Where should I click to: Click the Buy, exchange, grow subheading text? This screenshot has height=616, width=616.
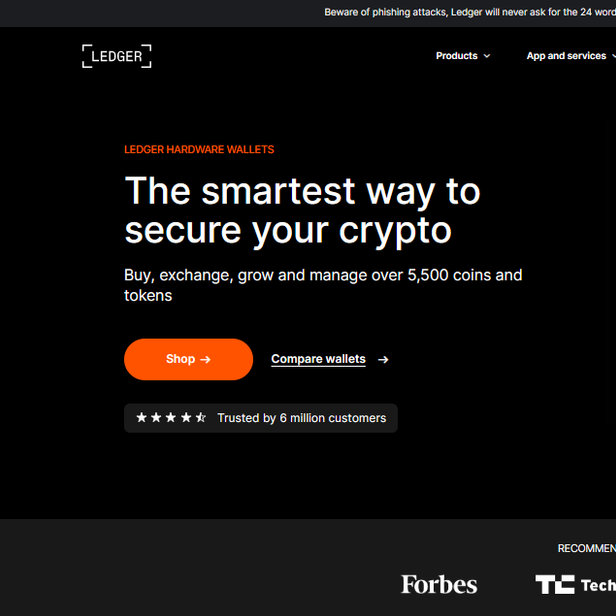coord(322,285)
